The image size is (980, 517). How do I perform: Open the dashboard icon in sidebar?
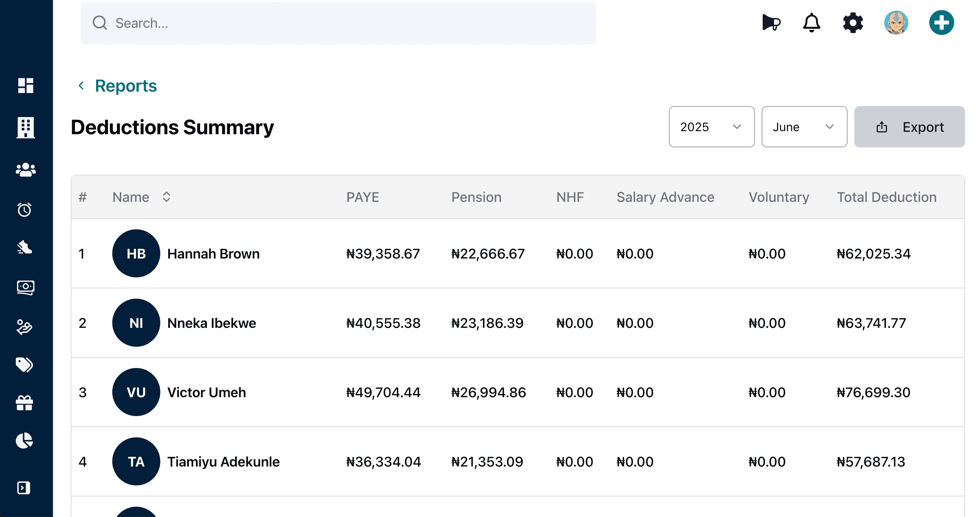[x=25, y=85]
